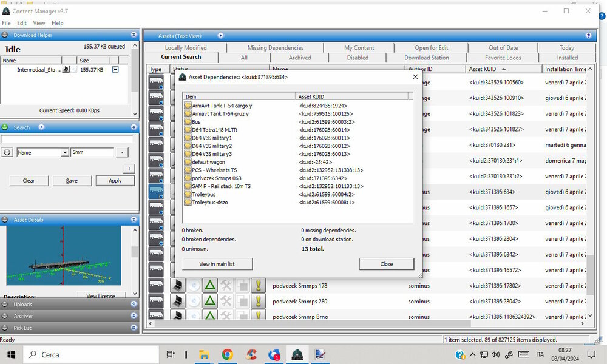
Task: Switch to Download Station tab
Action: pos(427,58)
